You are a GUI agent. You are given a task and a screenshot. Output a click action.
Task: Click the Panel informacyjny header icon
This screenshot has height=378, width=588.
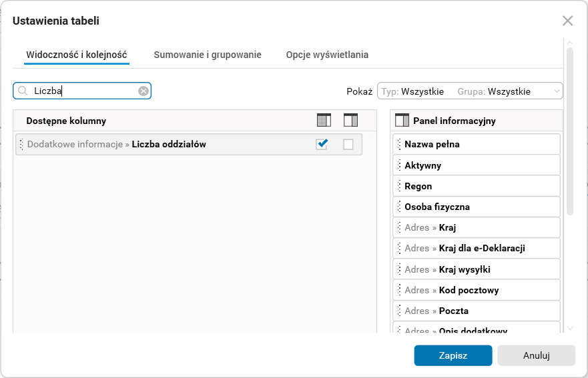click(402, 121)
